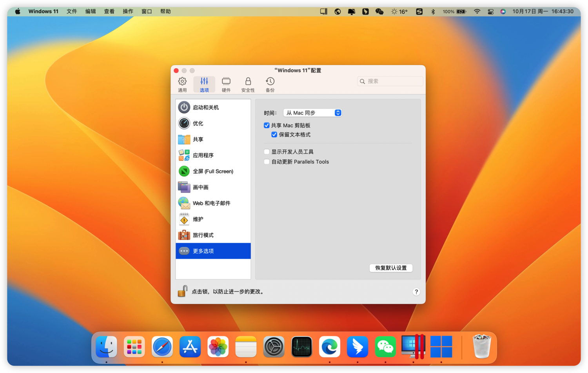
Task: Switch to the 备份 tab
Action: (x=270, y=84)
